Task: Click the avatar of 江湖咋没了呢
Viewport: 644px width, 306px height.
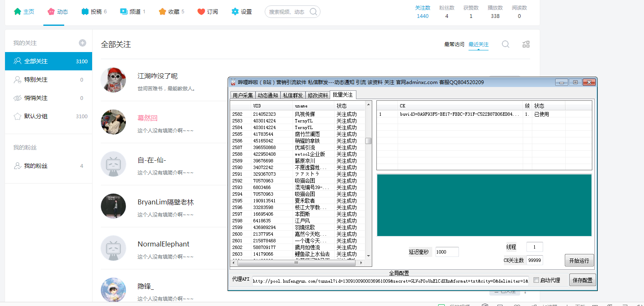Action: tap(113, 80)
